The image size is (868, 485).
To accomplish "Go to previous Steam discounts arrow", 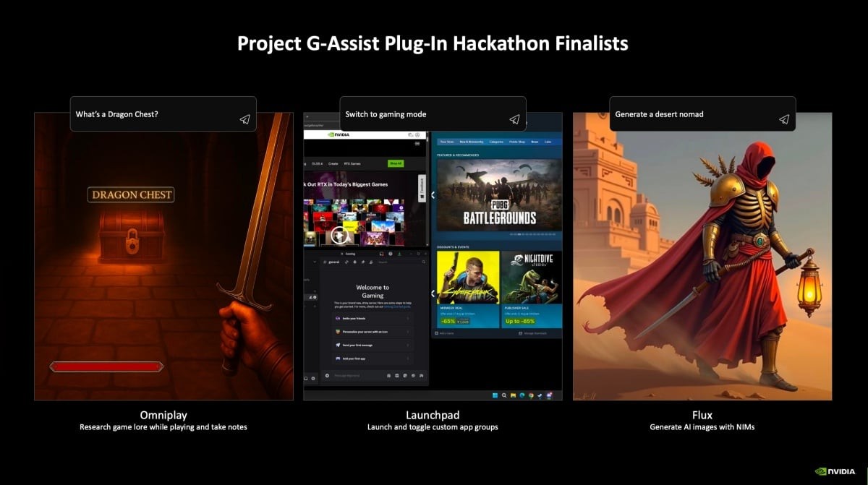I will (x=433, y=293).
